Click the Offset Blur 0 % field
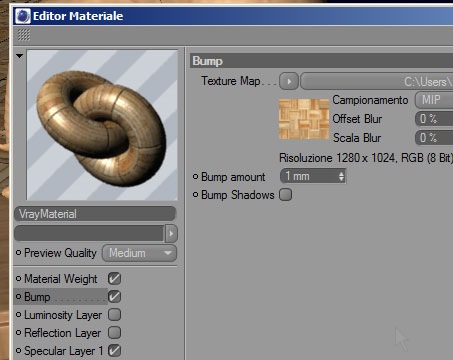Screen dimensions: 453x360 point(434,119)
